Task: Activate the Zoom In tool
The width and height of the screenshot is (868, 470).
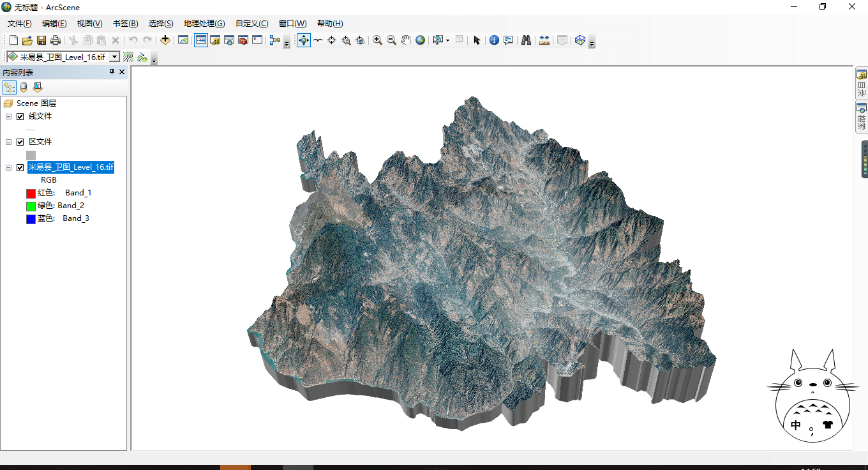Action: tap(378, 40)
